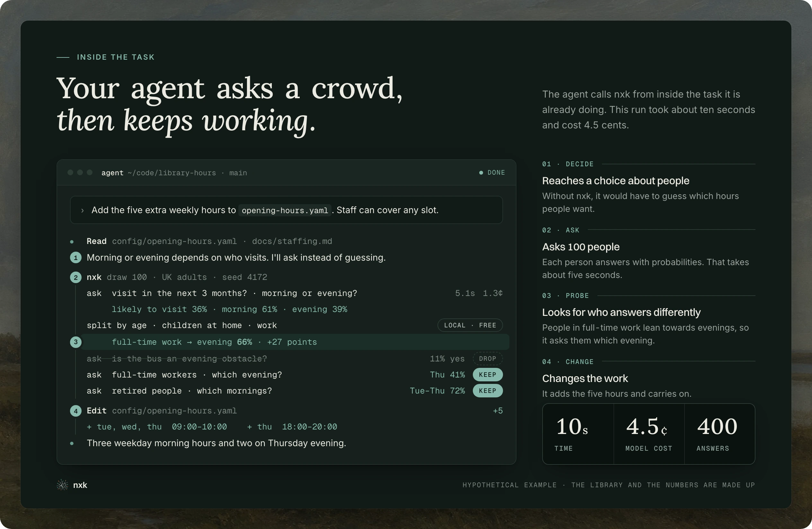Viewport: 812px width, 529px height.
Task: Click 'Looks for who answers differently' heading
Action: click(621, 312)
